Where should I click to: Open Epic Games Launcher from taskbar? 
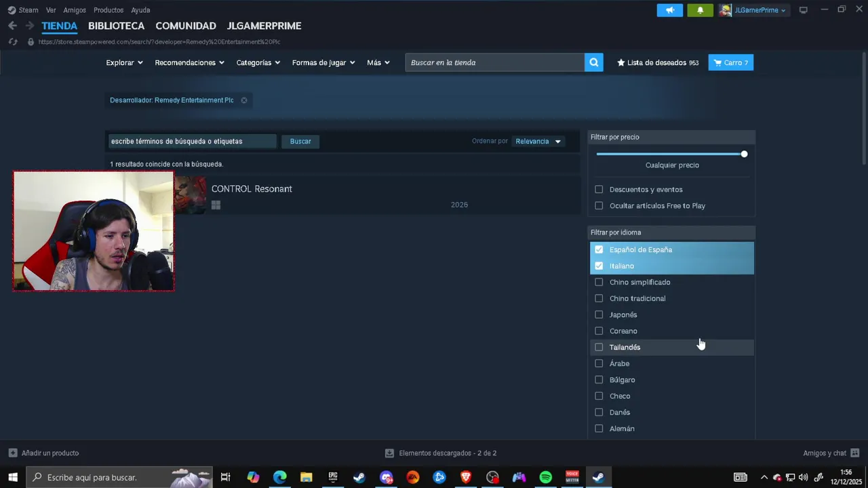coord(333,477)
